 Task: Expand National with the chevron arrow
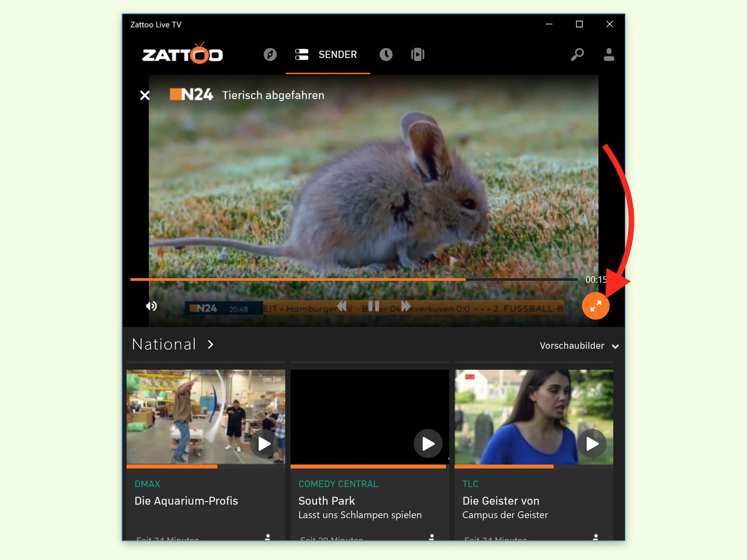point(211,345)
